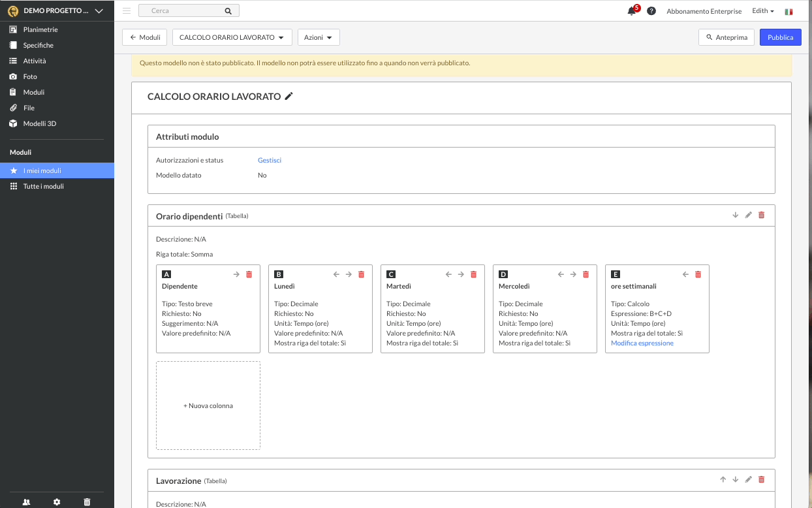The width and height of the screenshot is (812, 508).
Task: Move Lavorazione section down
Action: click(x=736, y=479)
